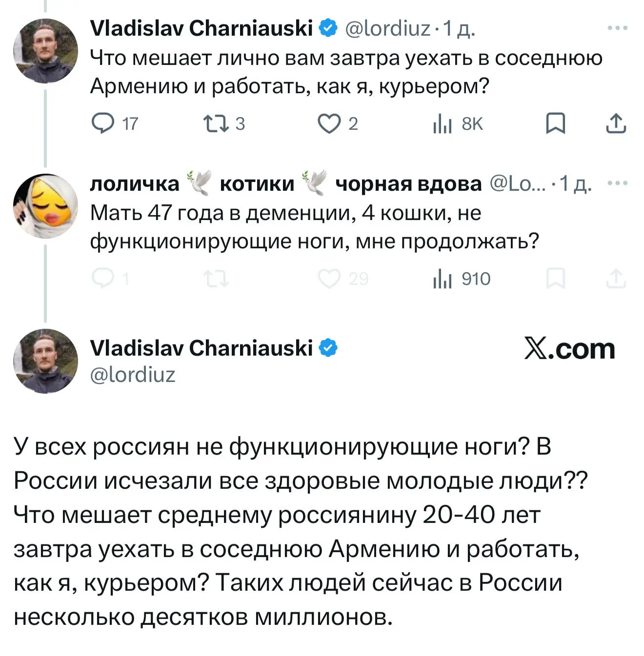Share the first tweet by Vladislav
This screenshot has width=644, height=656.
pyautogui.click(x=616, y=123)
